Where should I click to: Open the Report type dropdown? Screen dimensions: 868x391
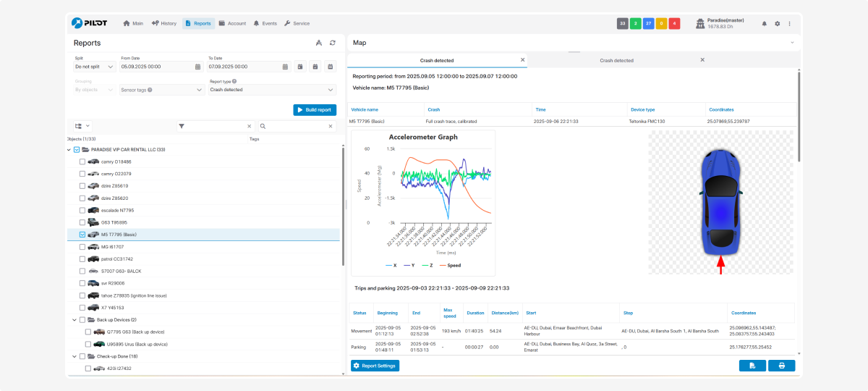tap(272, 90)
